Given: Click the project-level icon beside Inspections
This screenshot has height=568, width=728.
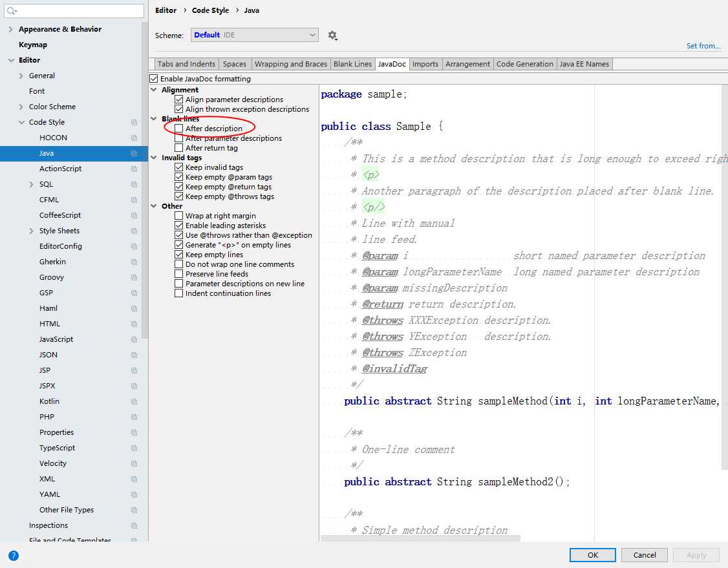Looking at the screenshot, I should coord(134,526).
